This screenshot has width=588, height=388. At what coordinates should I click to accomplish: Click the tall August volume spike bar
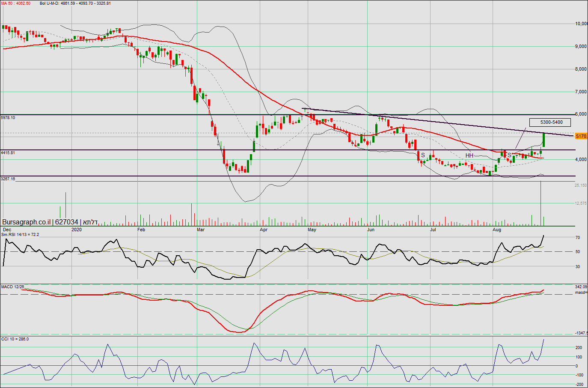(540, 203)
